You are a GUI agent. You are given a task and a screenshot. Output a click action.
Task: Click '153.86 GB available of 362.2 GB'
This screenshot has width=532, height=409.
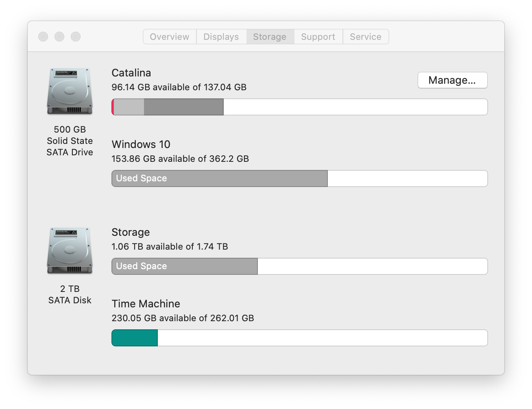(180, 159)
